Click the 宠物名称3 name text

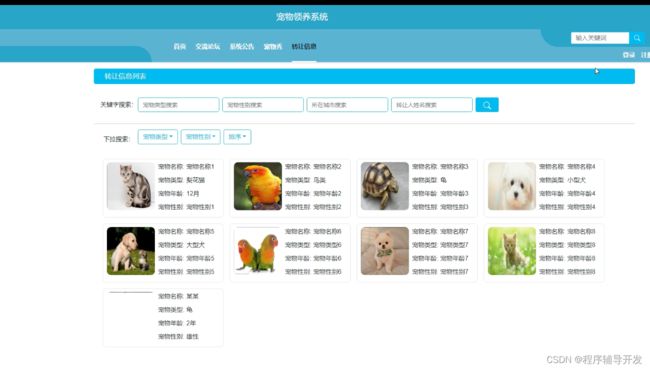click(x=454, y=167)
